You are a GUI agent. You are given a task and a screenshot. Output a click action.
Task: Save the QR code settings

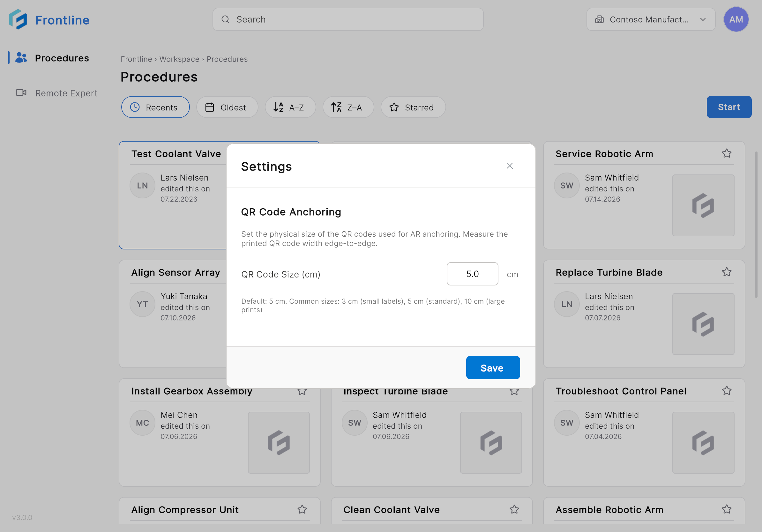[493, 367]
